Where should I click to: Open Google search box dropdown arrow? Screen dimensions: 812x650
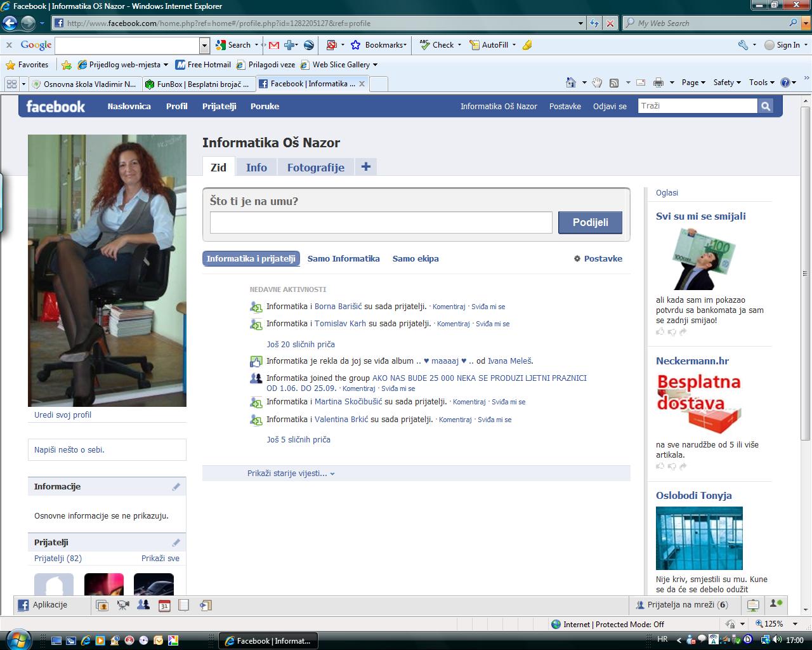point(204,45)
